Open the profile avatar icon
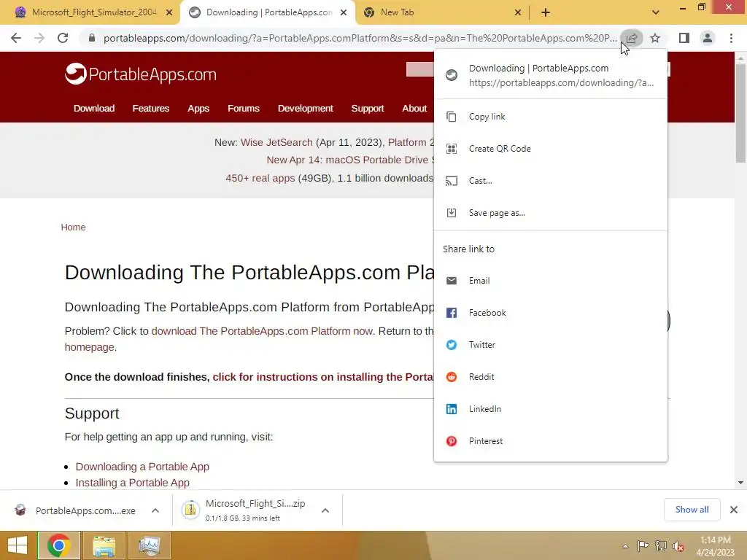Viewport: 747px width, 560px height. pos(708,38)
